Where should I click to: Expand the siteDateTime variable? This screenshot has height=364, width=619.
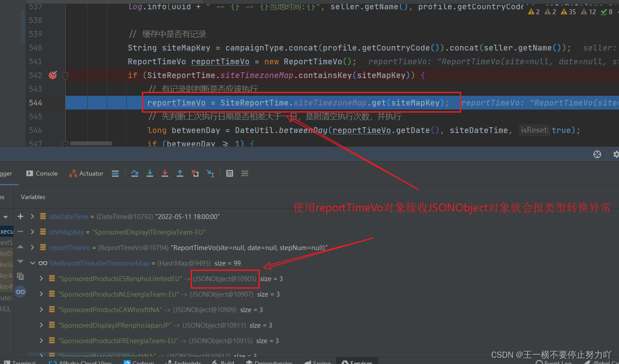click(x=32, y=216)
